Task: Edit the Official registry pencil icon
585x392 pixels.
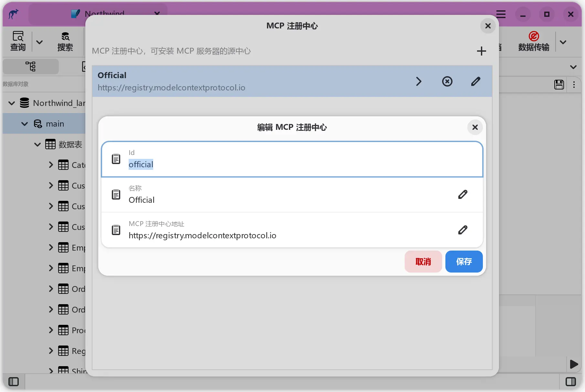Action: (475, 81)
